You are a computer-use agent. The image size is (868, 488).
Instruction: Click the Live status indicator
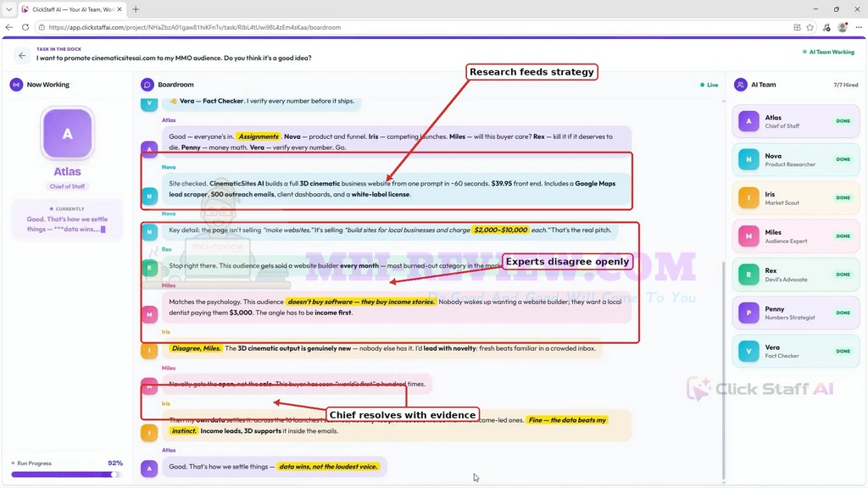[709, 86]
